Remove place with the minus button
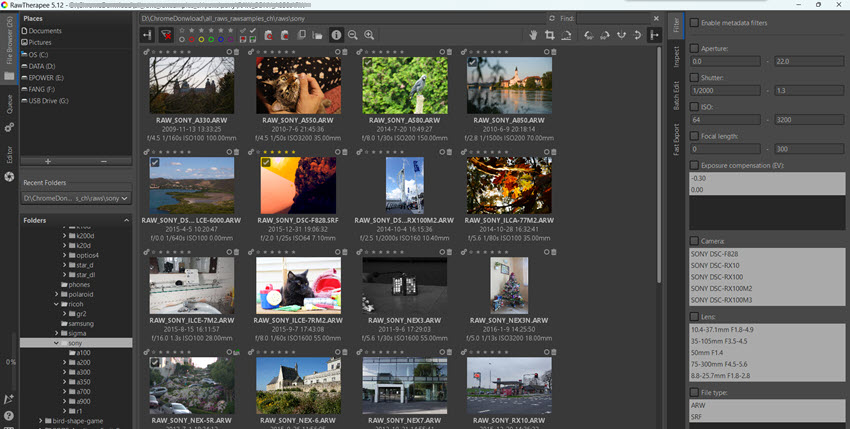 click(x=104, y=161)
